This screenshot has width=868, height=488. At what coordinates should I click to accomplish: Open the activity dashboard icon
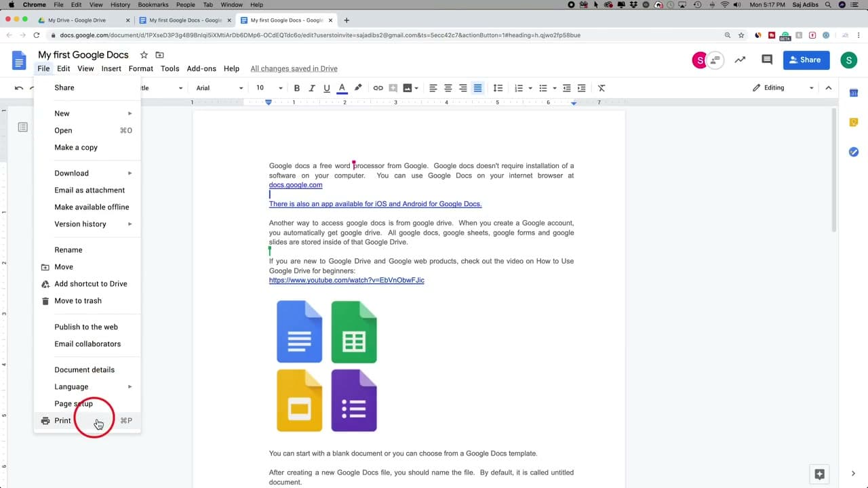click(x=740, y=60)
